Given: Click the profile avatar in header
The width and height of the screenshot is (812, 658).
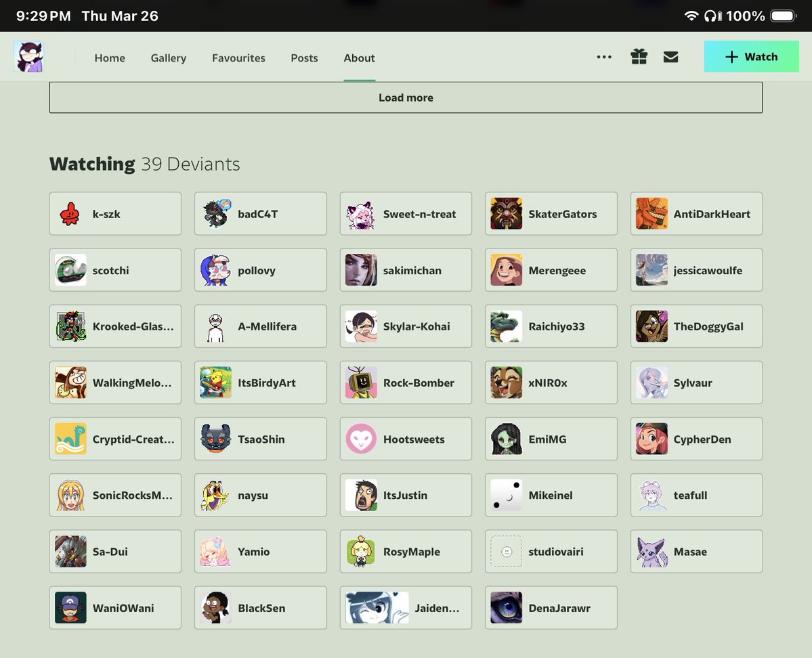Looking at the screenshot, I should tap(28, 56).
